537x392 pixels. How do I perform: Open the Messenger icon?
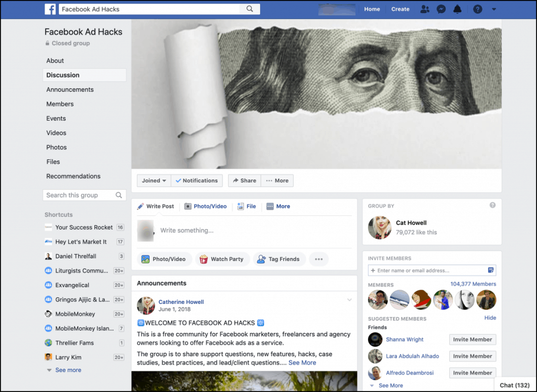pyautogui.click(x=441, y=9)
